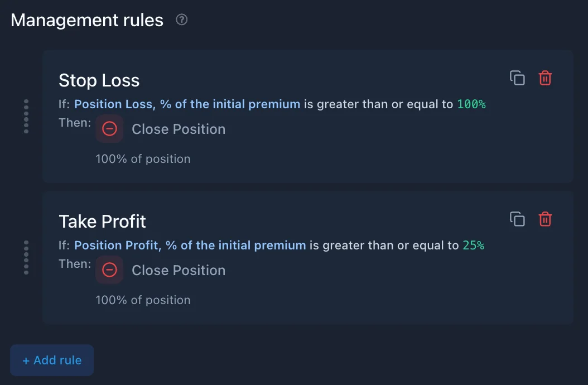Open the Position Loss condition link

pos(187,104)
